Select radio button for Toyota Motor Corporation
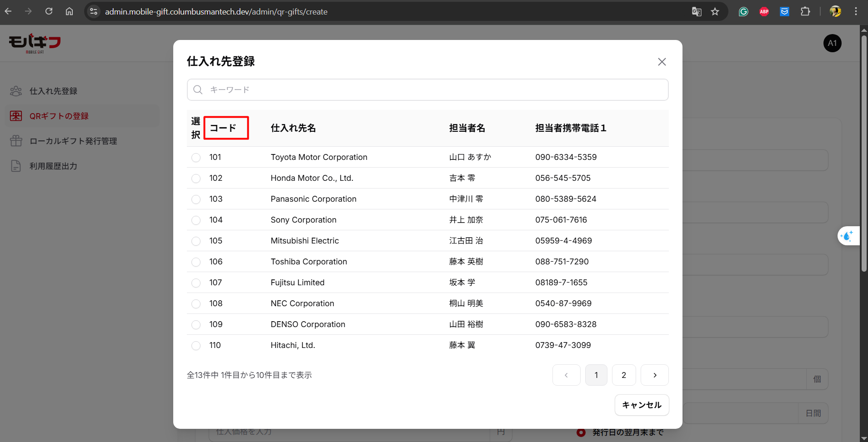The image size is (868, 442). coord(196,158)
